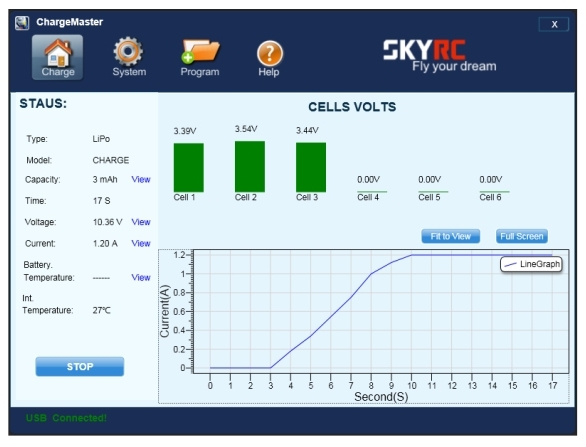Click the Fit to View button

point(451,236)
